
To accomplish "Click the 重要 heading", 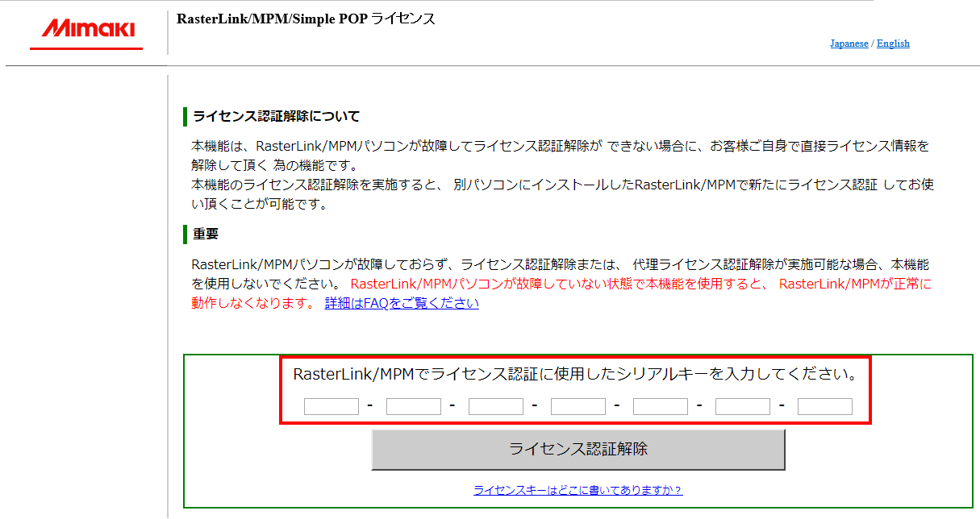I will pos(206,235).
